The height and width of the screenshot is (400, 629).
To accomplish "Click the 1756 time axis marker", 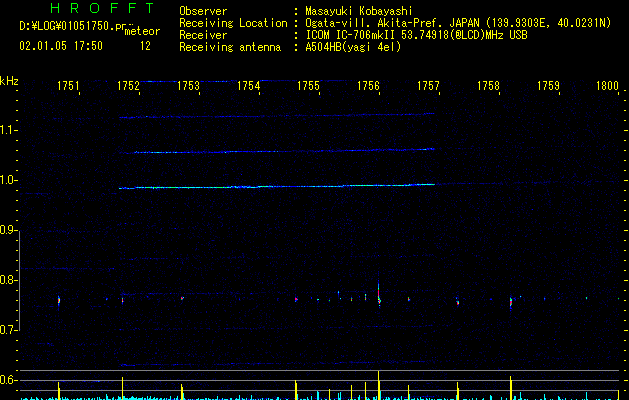I will (x=368, y=86).
